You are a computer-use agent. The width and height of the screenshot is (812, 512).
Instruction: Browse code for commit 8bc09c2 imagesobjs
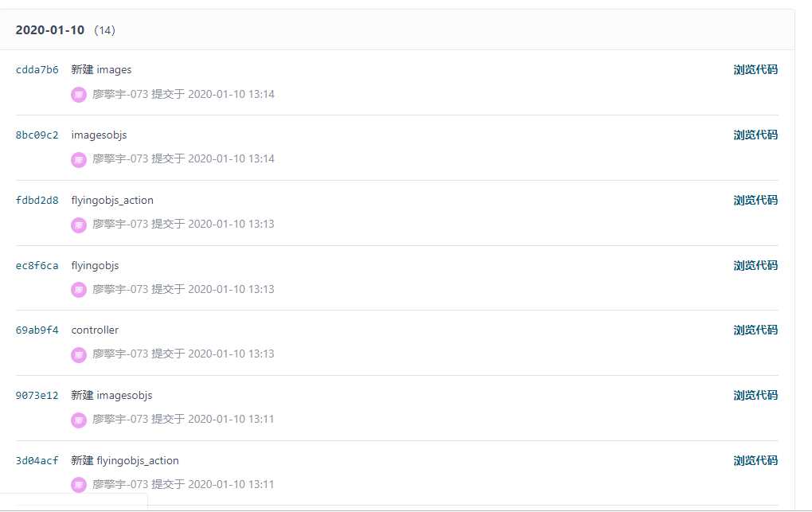(755, 135)
